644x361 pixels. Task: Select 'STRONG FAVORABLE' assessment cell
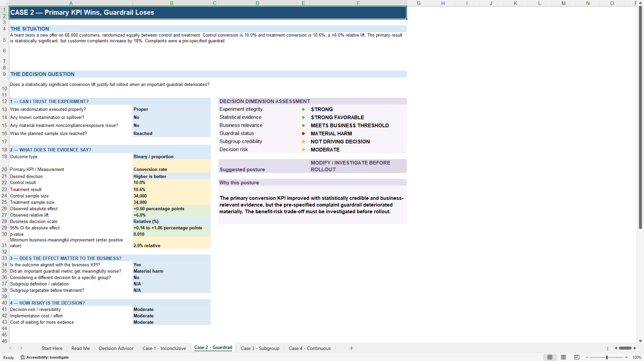pyautogui.click(x=358, y=118)
